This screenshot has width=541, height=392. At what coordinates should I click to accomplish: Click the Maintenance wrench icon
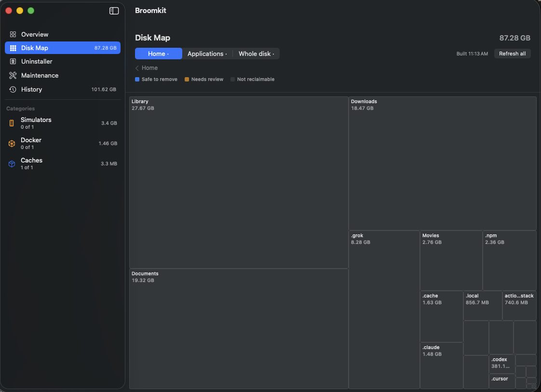point(13,75)
